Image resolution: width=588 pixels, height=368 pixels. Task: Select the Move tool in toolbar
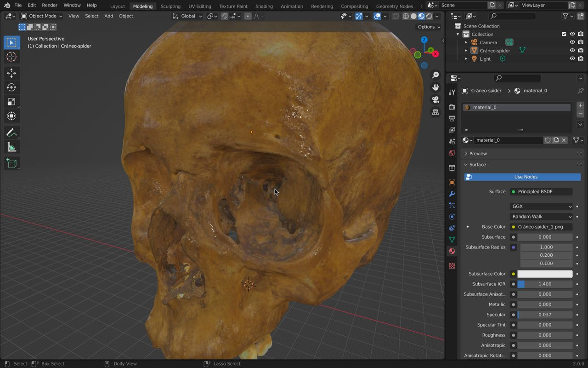click(11, 73)
